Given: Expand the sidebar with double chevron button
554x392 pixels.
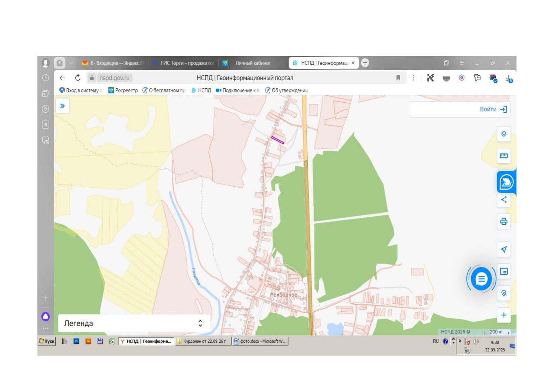Looking at the screenshot, I should pyautogui.click(x=62, y=106).
